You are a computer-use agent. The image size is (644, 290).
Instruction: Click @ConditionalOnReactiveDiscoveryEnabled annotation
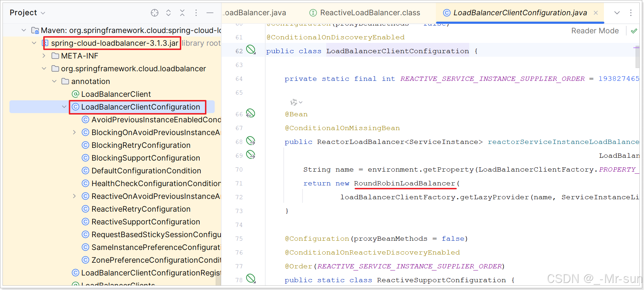(372, 252)
